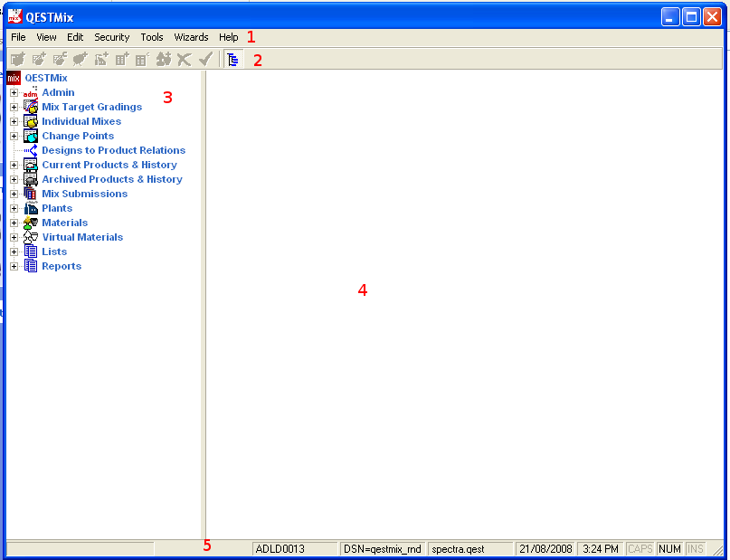Expand Current Products & History node
This screenshot has height=560, width=730.
click(14, 165)
